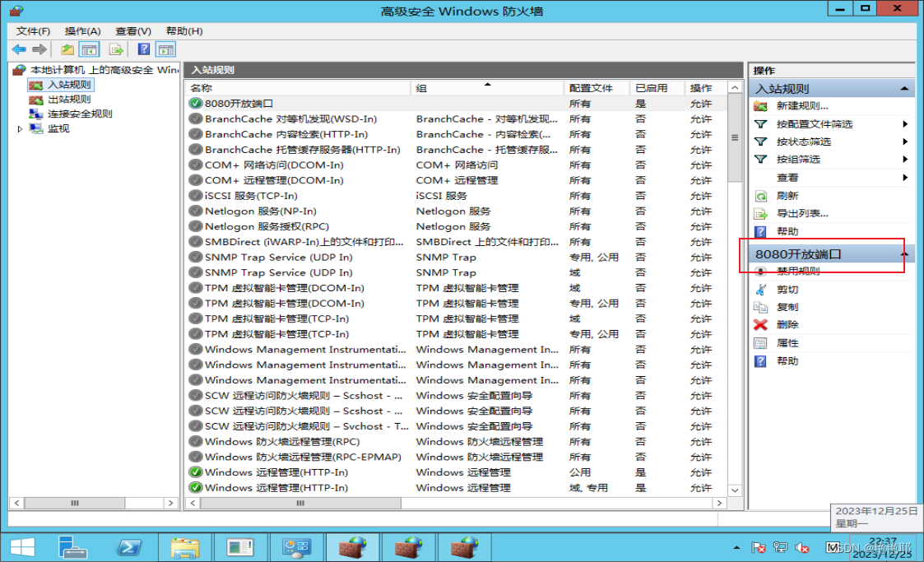Click the Up one level folder icon
This screenshot has height=562, width=924.
(67, 49)
